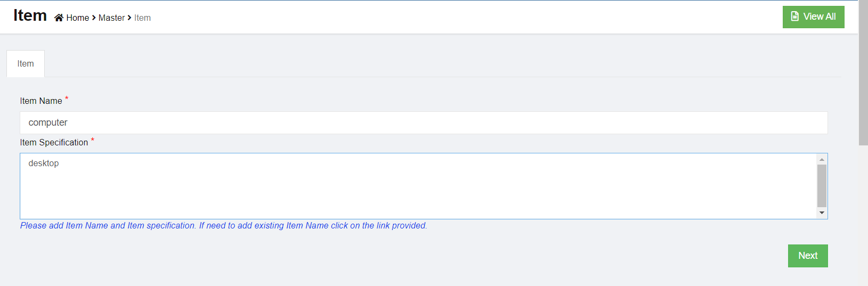
Task: Open the Master breadcrumb link
Action: point(111,18)
